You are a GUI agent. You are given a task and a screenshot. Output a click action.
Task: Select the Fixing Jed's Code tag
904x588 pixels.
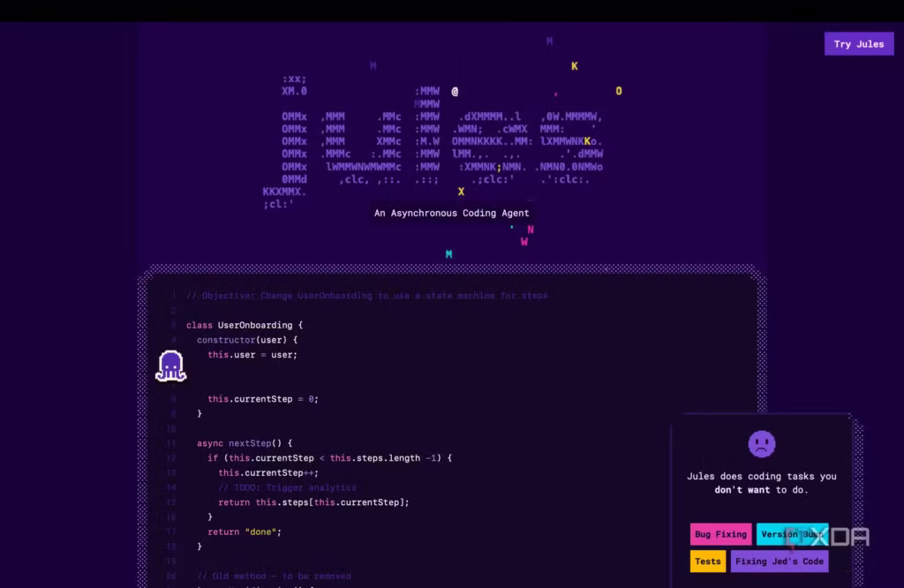click(779, 561)
